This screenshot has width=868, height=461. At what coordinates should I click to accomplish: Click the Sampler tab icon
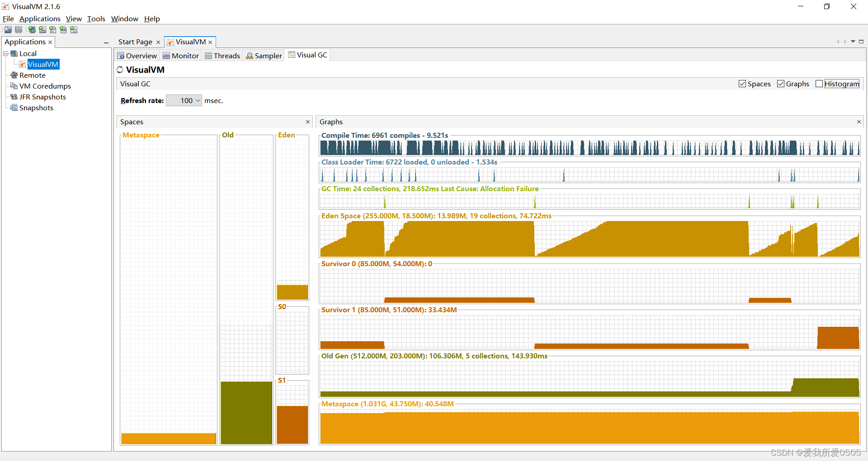250,56
